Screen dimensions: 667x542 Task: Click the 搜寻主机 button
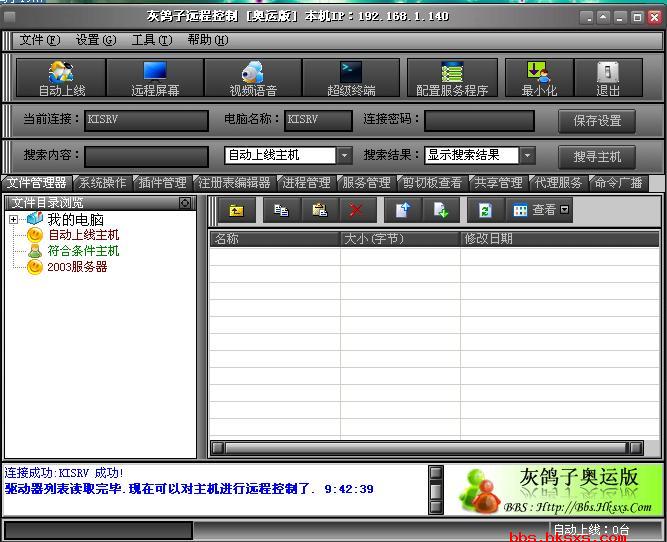coord(597,157)
